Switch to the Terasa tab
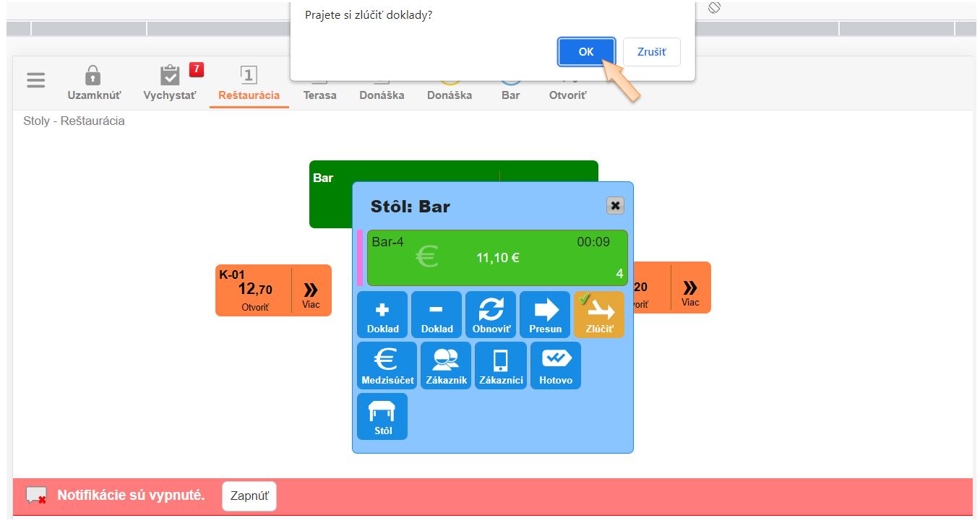The width and height of the screenshot is (980, 523). [319, 95]
